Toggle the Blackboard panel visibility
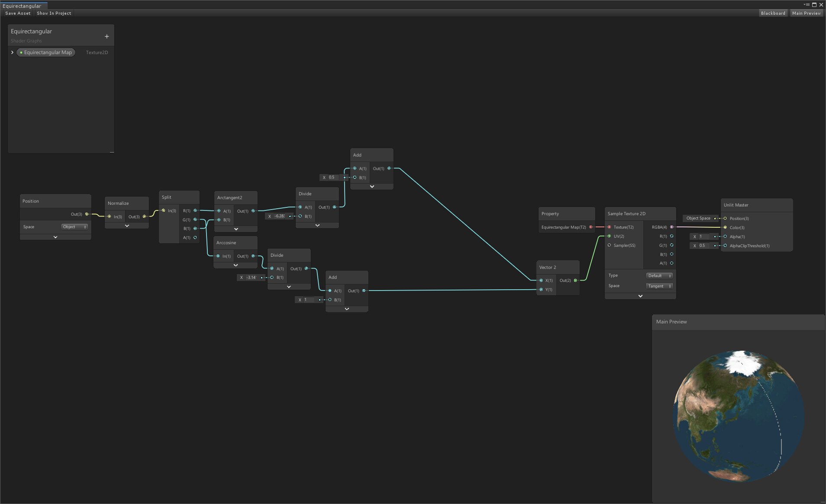Screen dimensions: 826x504 [773, 13]
